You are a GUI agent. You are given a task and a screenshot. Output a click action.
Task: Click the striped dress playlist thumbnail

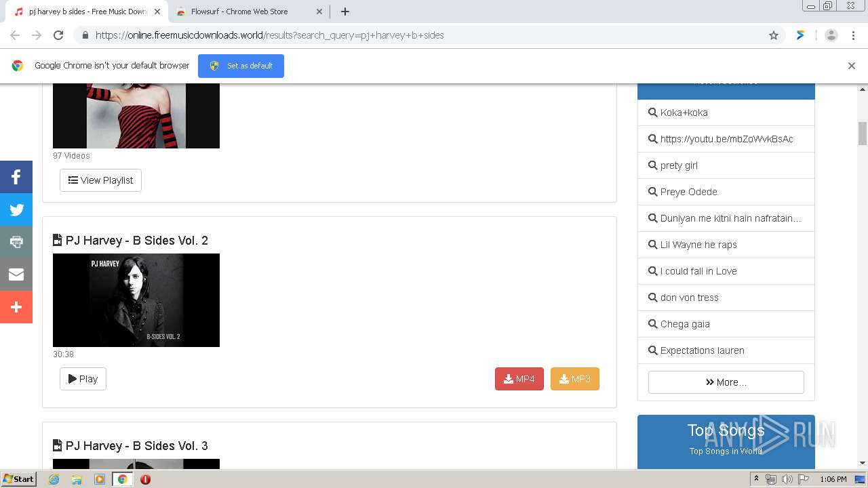coord(136,115)
